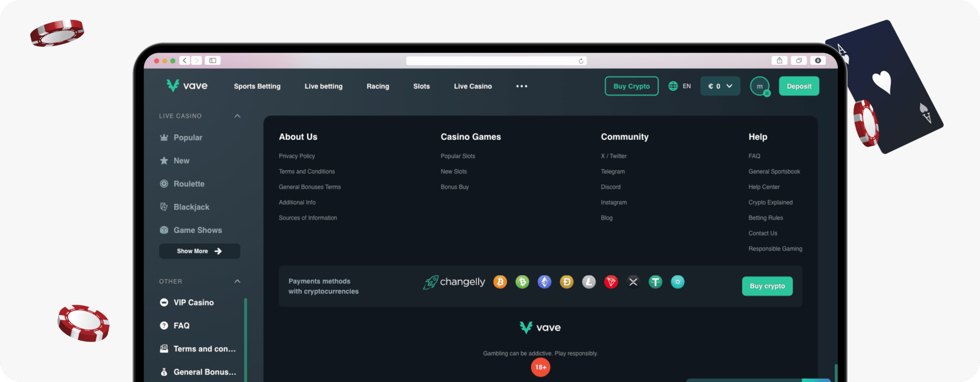
Task: Click the New star icon in sidebar
Action: pos(164,161)
